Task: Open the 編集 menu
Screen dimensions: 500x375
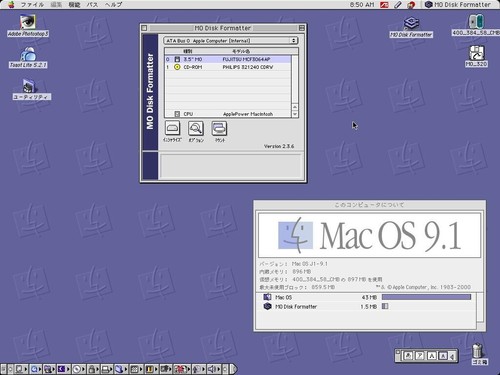Action: [x=56, y=5]
